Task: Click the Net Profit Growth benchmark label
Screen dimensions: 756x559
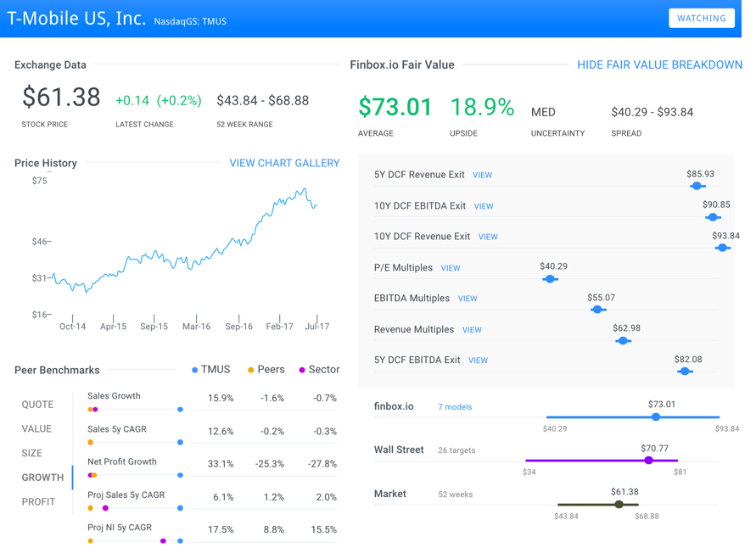Action: click(122, 461)
